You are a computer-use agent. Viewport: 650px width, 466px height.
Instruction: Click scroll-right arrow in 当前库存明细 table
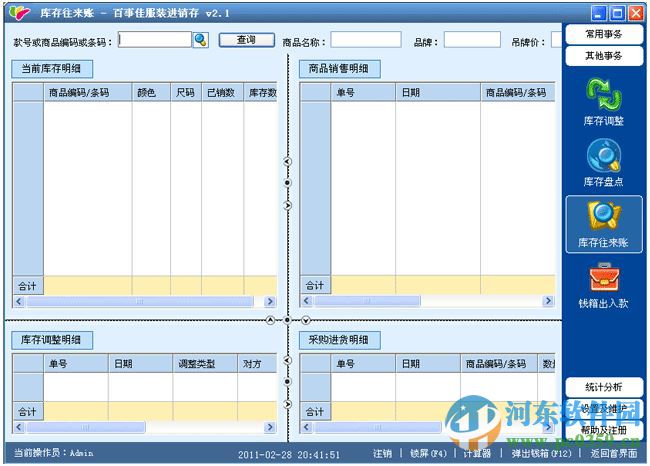(270, 301)
